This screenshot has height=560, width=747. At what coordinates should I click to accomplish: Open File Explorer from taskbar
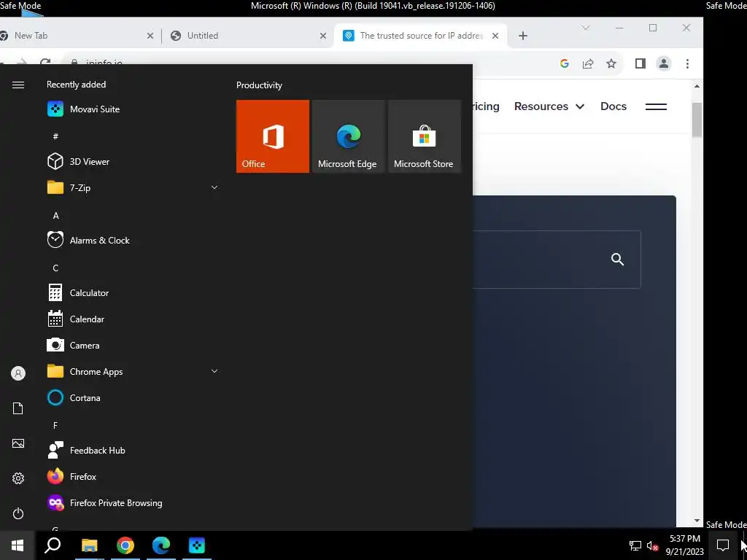click(x=89, y=545)
